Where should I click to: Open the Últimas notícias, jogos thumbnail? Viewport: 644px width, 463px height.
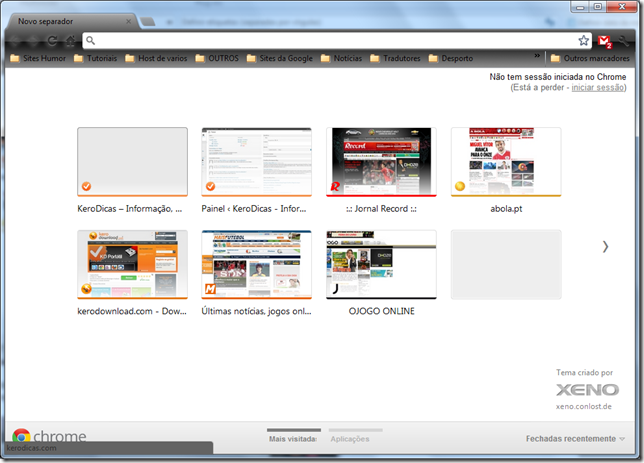(256, 265)
